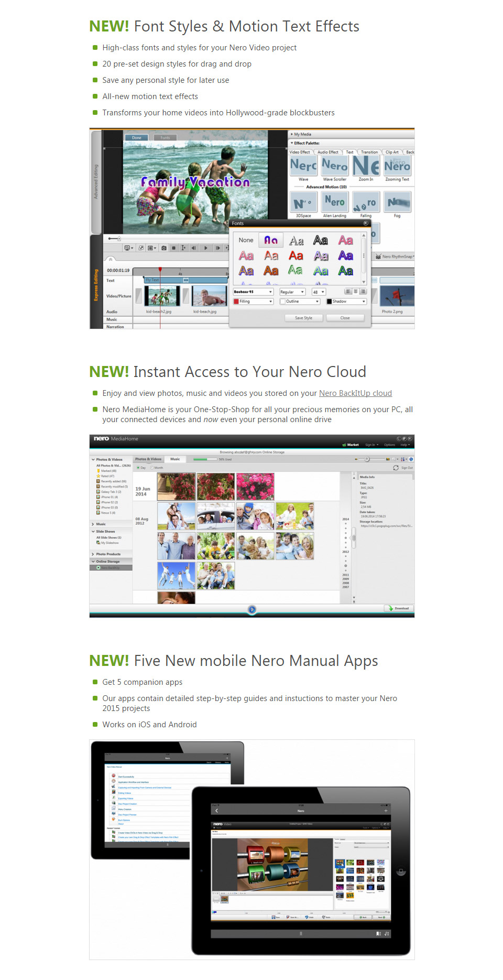503x980 pixels.
Task: Close the Fonts dialog with the X icon
Action: 366,223
